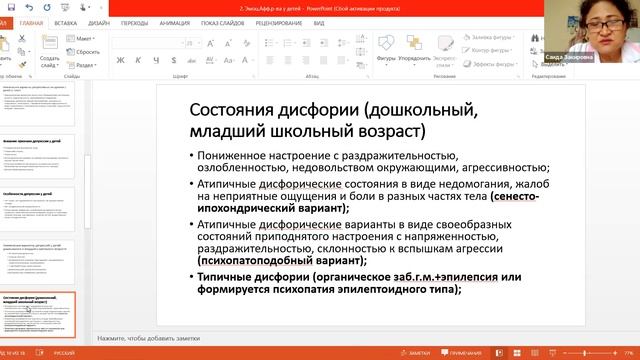Copy selection with the copy icon
The image size is (640, 360).
tap(21, 51)
